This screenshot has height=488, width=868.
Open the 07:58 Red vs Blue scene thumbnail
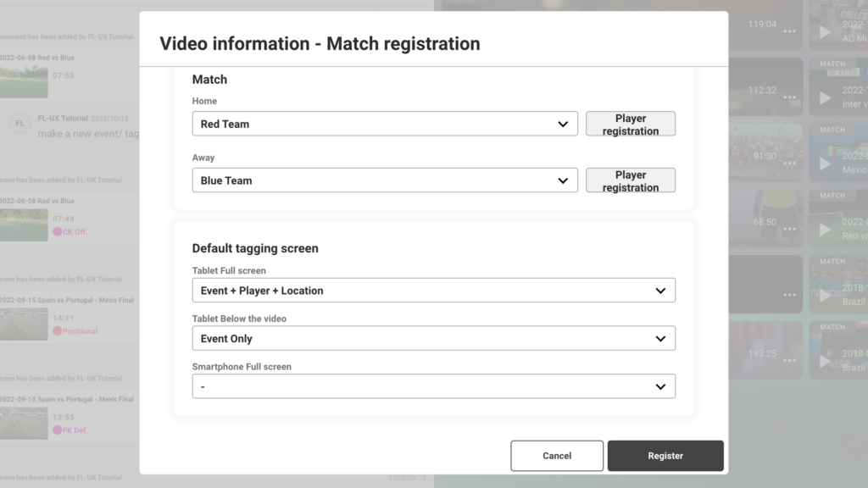point(24,81)
